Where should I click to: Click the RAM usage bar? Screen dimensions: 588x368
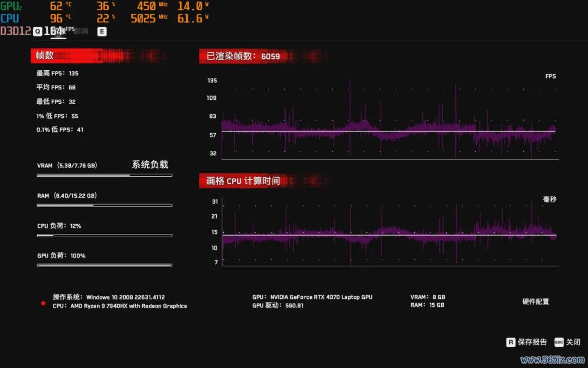tap(104, 206)
